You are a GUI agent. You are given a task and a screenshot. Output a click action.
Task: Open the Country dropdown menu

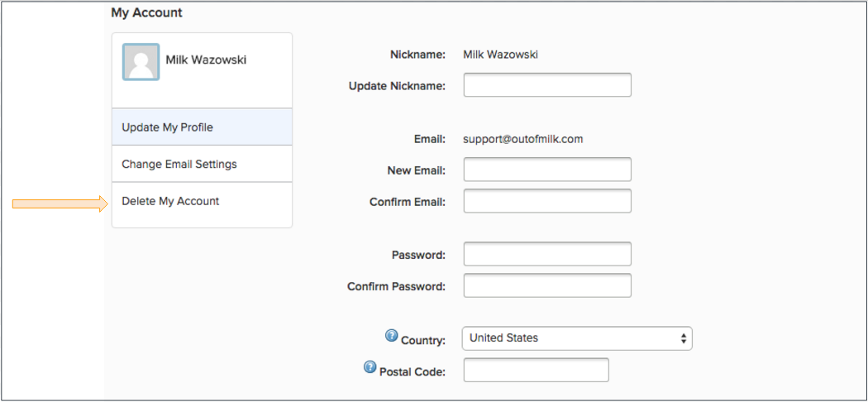pos(577,337)
